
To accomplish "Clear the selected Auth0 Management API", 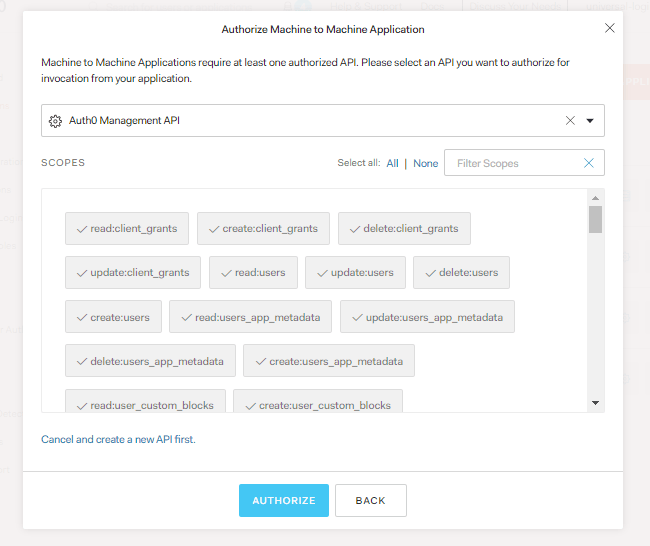I will point(570,120).
